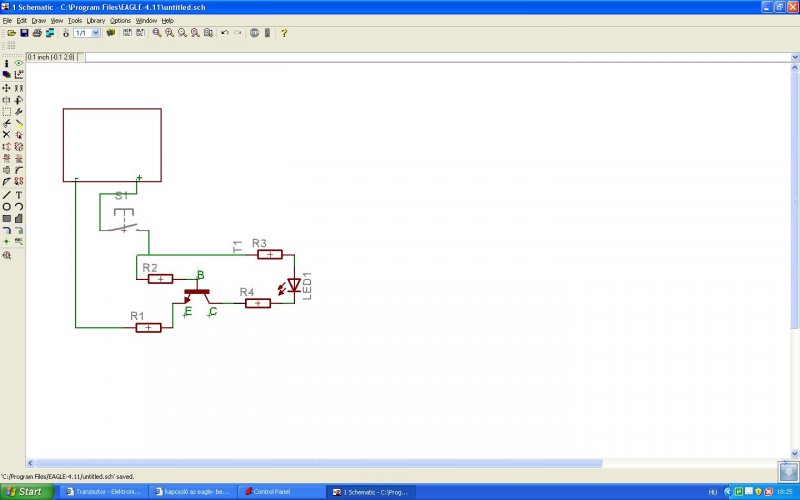Open the Draw menu
Image resolution: width=800 pixels, height=500 pixels.
[x=39, y=21]
